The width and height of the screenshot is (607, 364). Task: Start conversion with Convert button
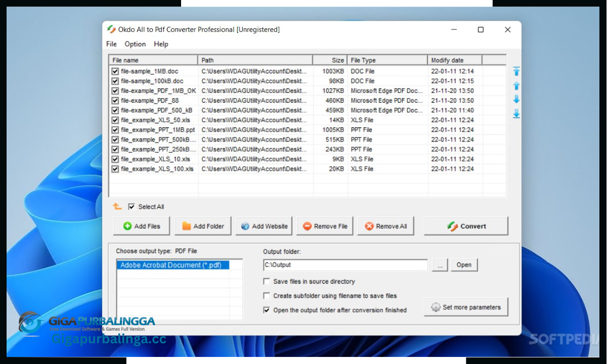[466, 226]
